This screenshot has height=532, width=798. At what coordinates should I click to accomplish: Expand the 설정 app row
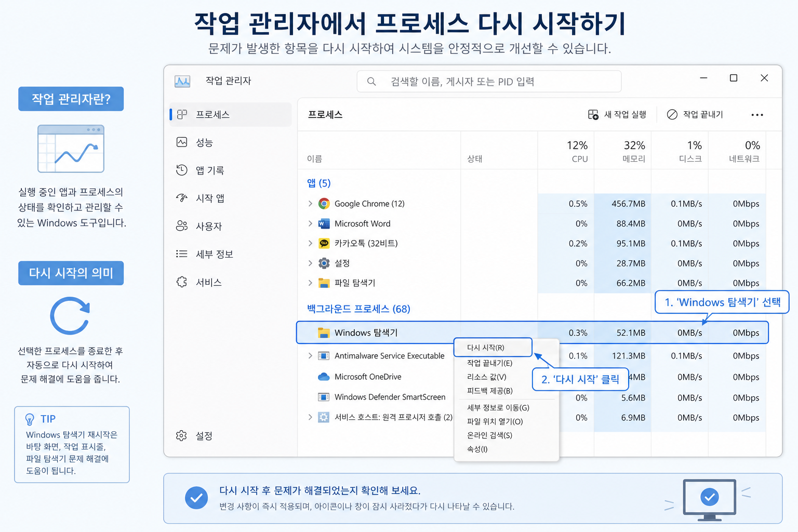(x=310, y=263)
